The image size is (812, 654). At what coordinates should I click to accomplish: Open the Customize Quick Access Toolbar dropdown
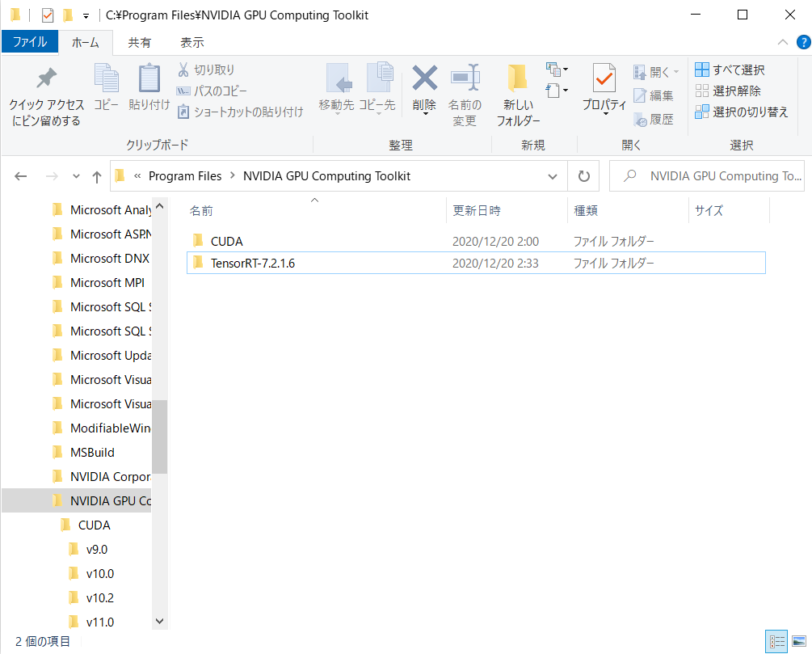point(86,16)
